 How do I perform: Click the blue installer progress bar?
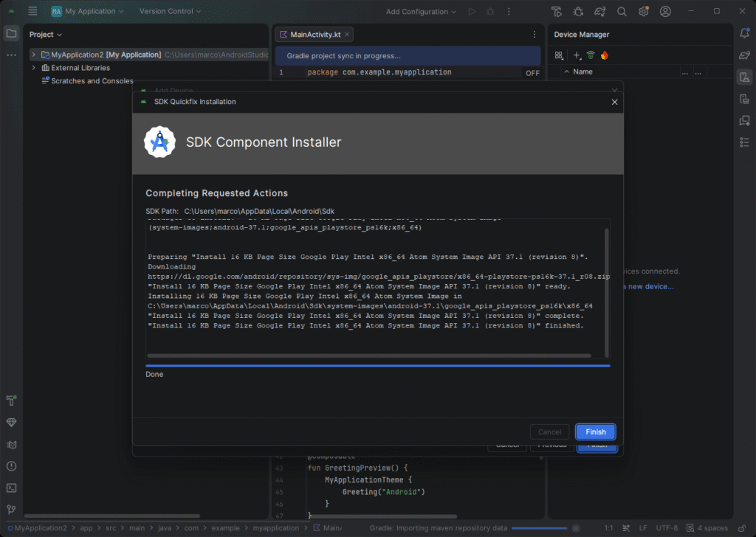click(377, 366)
